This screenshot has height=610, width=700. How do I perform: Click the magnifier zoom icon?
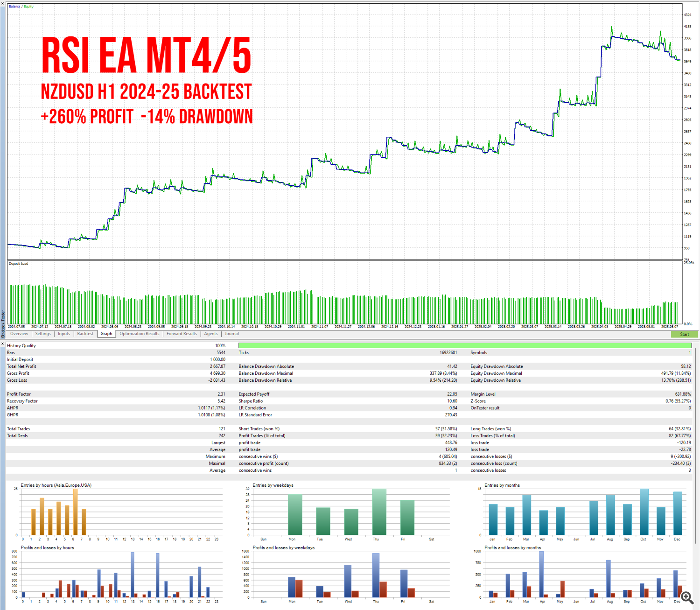point(686,597)
